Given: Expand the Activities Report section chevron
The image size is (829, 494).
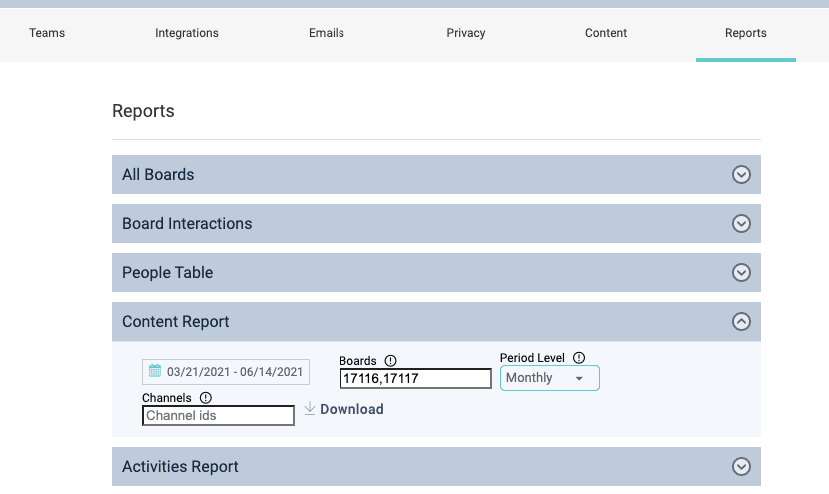Looking at the screenshot, I should point(741,467).
